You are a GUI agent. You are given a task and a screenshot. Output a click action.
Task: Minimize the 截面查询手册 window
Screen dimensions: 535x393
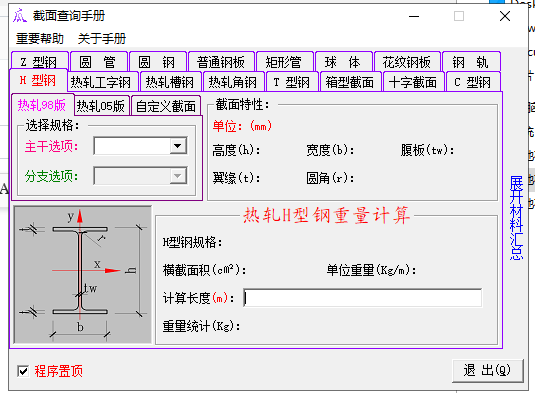(414, 16)
